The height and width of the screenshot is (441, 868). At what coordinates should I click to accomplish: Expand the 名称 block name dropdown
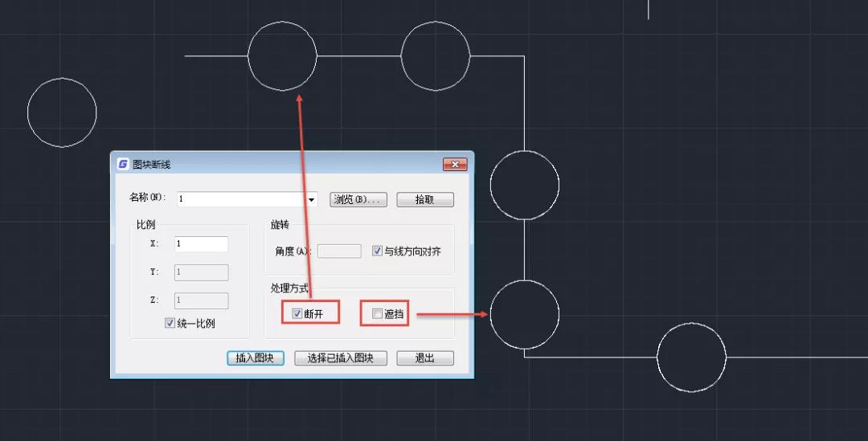tap(311, 199)
